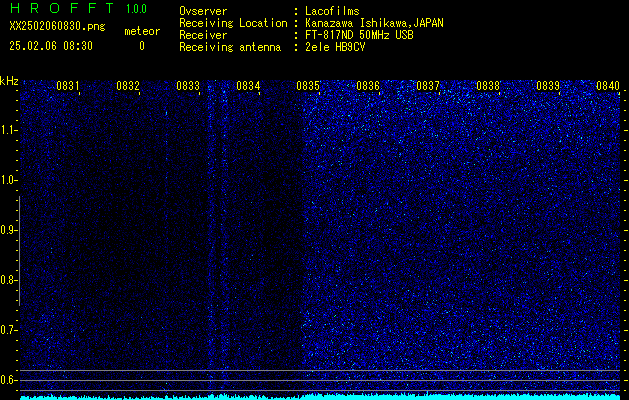
Task: Select the observer name Lacofilms
Action: pos(332,11)
